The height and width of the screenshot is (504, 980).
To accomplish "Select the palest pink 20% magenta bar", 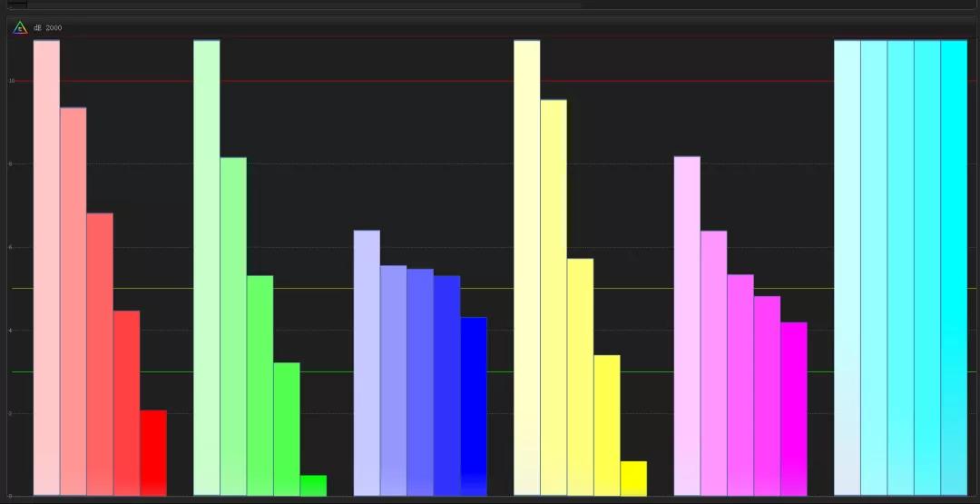I will (x=688, y=326).
